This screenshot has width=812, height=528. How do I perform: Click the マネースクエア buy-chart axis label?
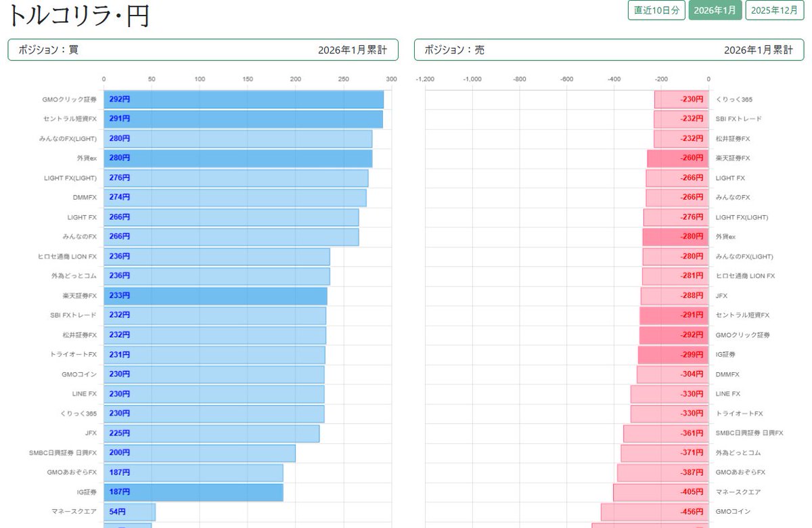(74, 512)
